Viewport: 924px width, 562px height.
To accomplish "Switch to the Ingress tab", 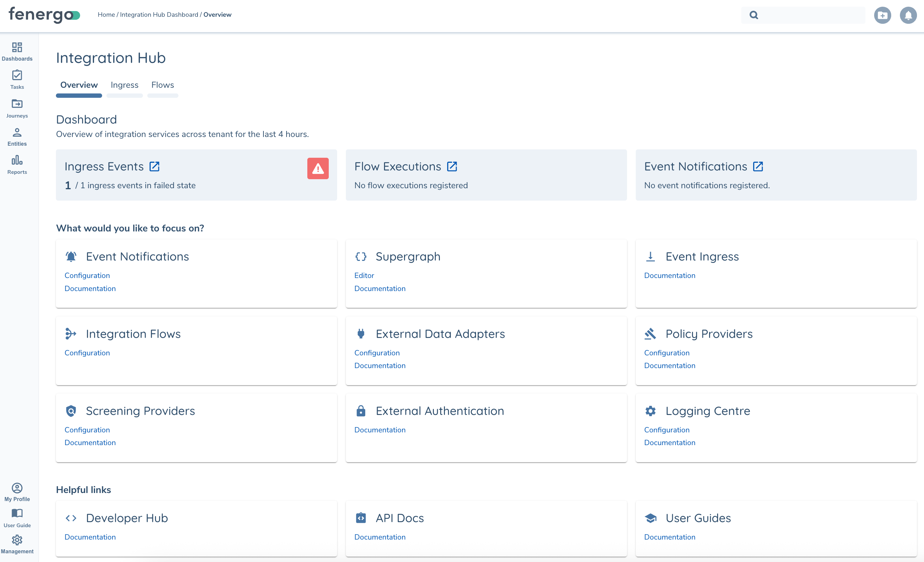I will (125, 85).
